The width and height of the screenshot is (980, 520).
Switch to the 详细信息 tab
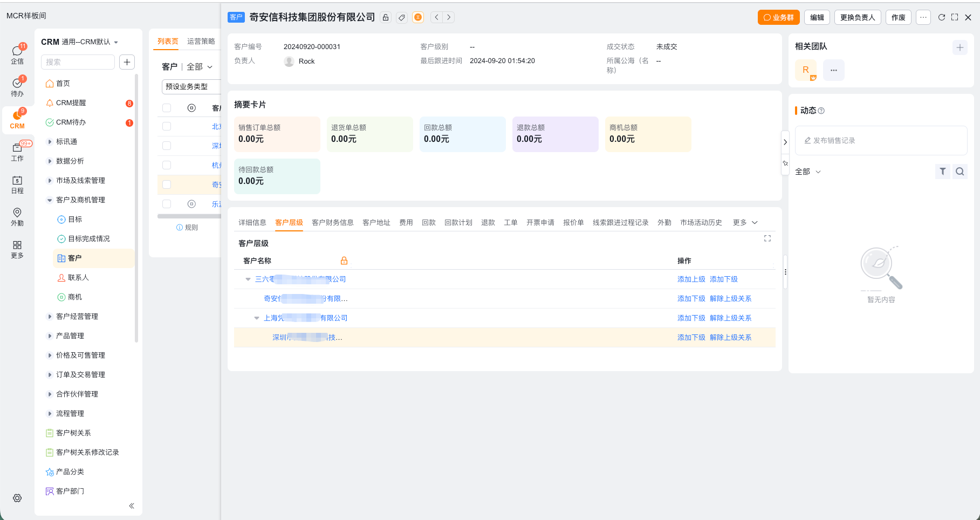tap(252, 223)
